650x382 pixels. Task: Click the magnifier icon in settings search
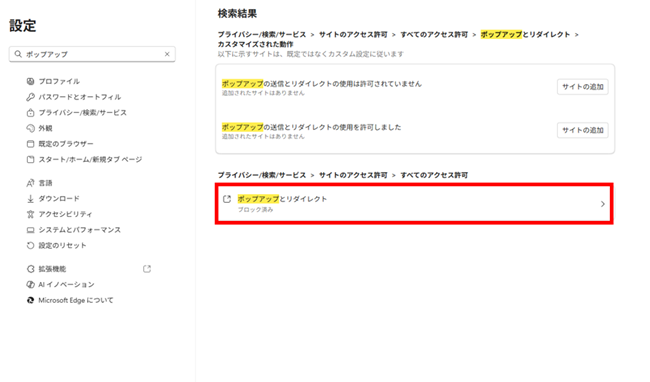pyautogui.click(x=18, y=54)
